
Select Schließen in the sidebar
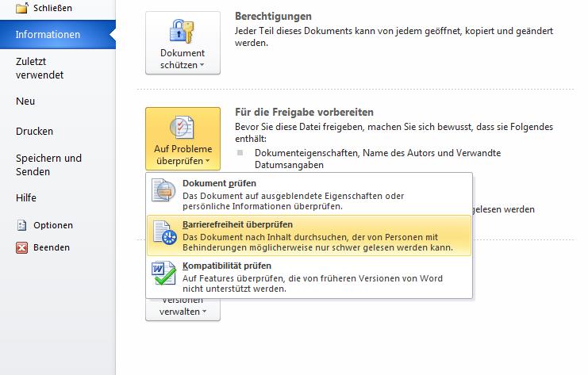52,8
